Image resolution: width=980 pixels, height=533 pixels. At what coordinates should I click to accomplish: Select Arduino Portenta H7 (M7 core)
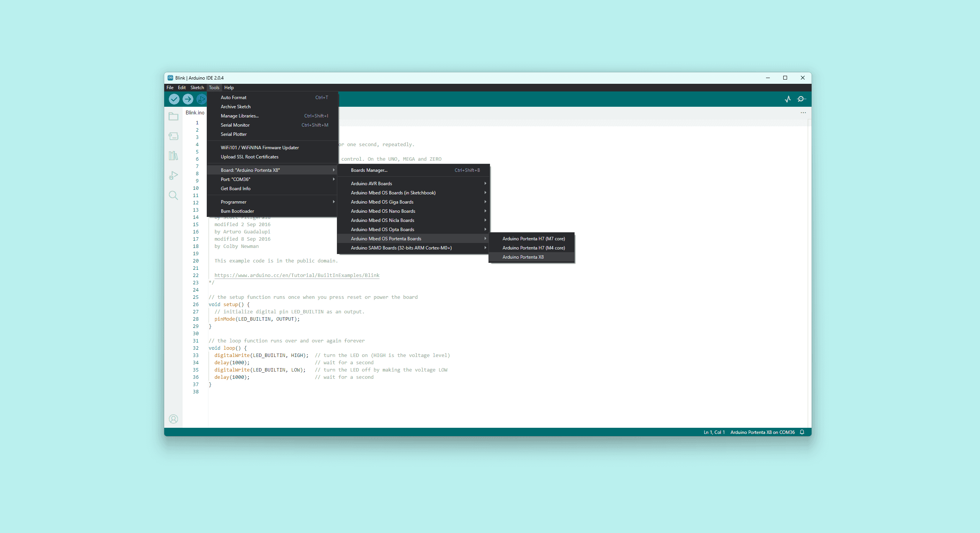(534, 239)
